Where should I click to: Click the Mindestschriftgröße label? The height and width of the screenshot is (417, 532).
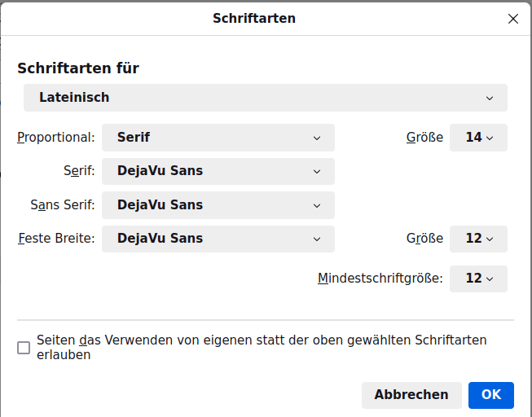click(x=380, y=279)
